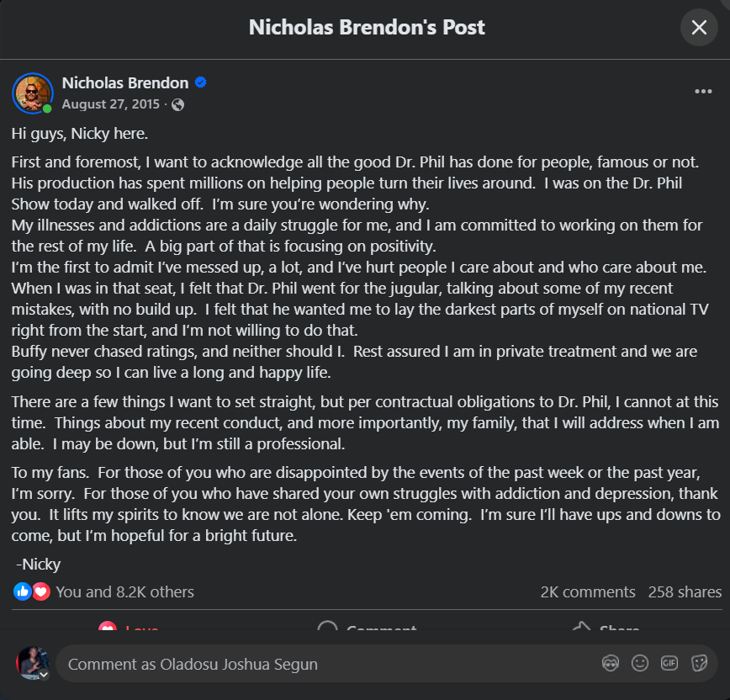Click Nicholas Brendon's profile picture
This screenshot has width=730, height=700.
pos(33,93)
